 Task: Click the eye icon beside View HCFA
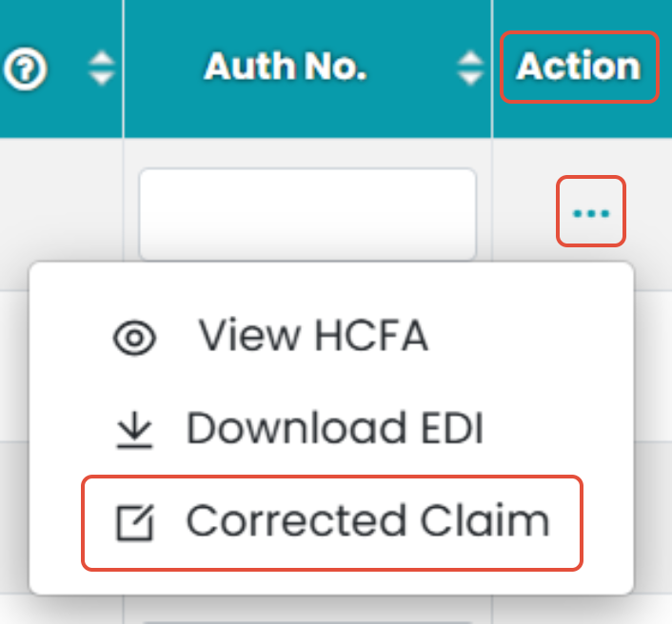[134, 338]
